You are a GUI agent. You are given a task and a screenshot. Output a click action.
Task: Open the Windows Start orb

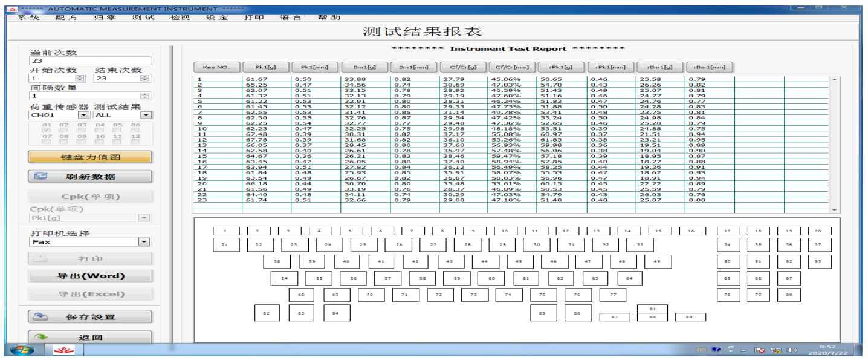(22, 350)
